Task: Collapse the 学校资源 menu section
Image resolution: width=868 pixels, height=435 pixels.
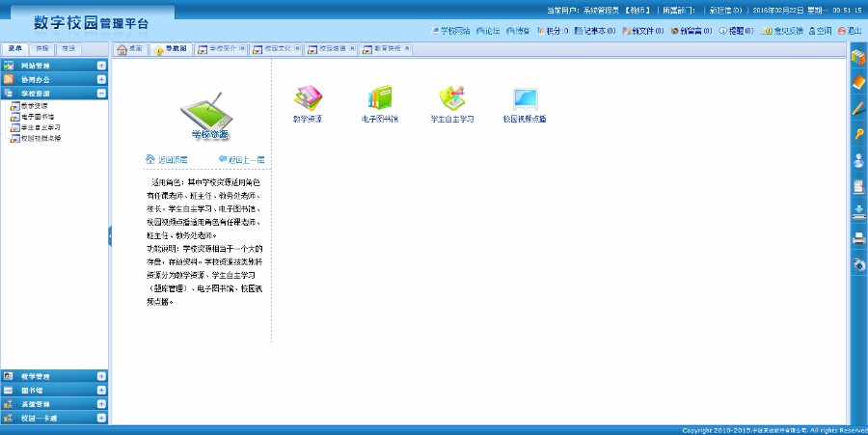Action: [101, 94]
